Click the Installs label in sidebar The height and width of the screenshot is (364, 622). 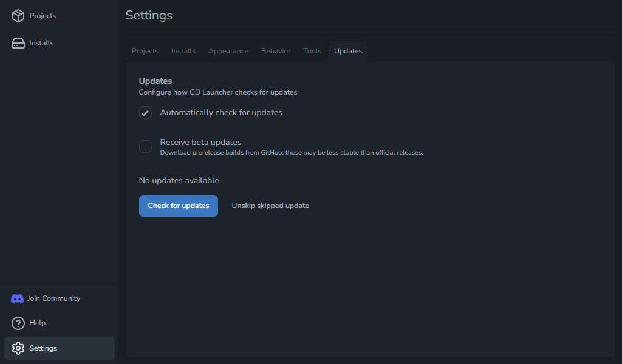pyautogui.click(x=41, y=43)
